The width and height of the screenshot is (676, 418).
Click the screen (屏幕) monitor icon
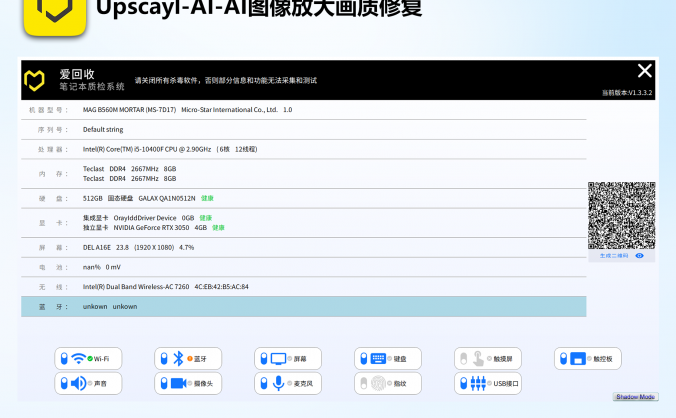pos(278,359)
